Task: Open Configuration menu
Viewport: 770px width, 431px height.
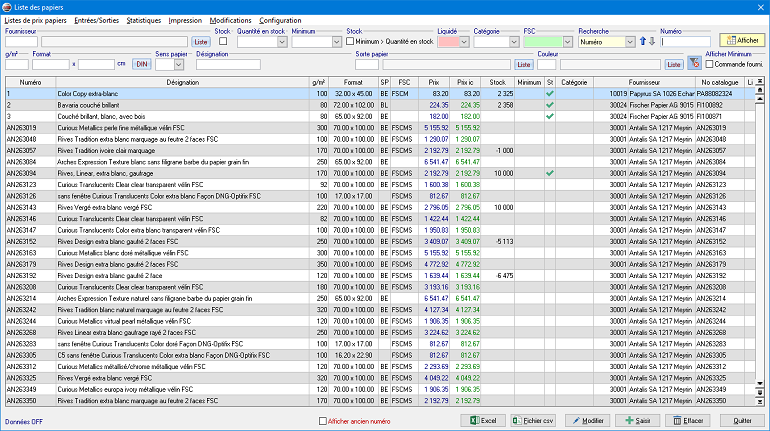Action: tap(280, 21)
